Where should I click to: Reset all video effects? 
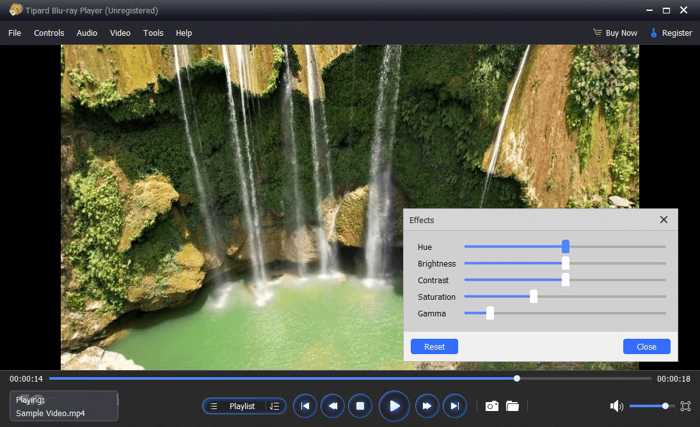point(434,347)
